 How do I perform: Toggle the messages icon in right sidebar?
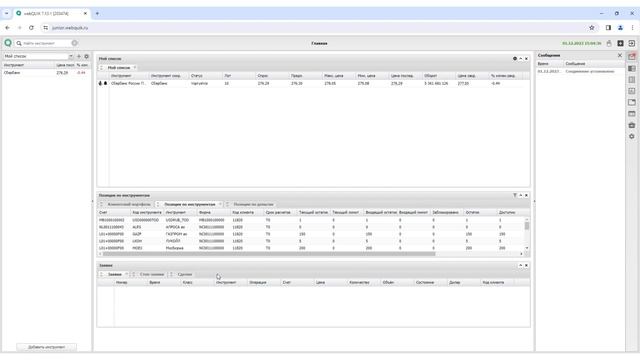(x=632, y=56)
